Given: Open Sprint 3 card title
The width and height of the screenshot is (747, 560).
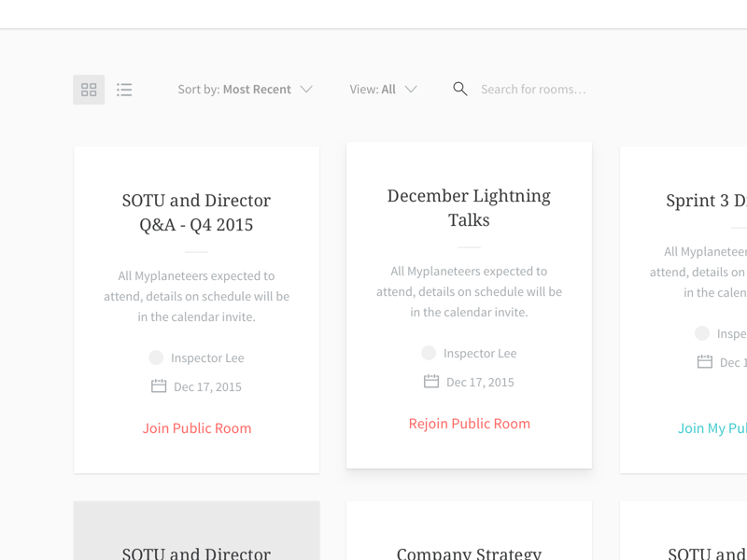Looking at the screenshot, I should coord(706,201).
